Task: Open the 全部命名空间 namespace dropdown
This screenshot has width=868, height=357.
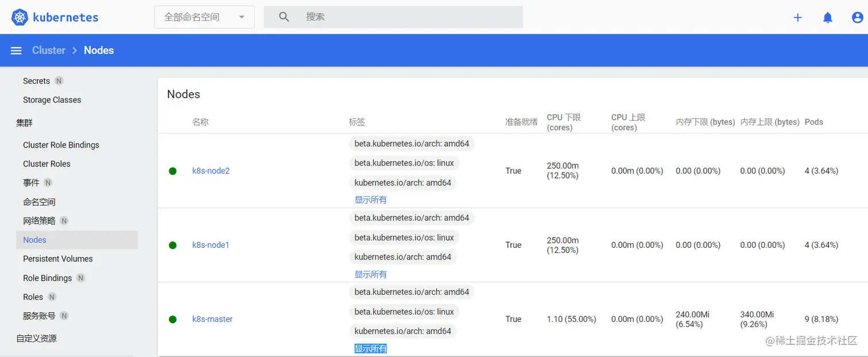Action: click(x=204, y=17)
